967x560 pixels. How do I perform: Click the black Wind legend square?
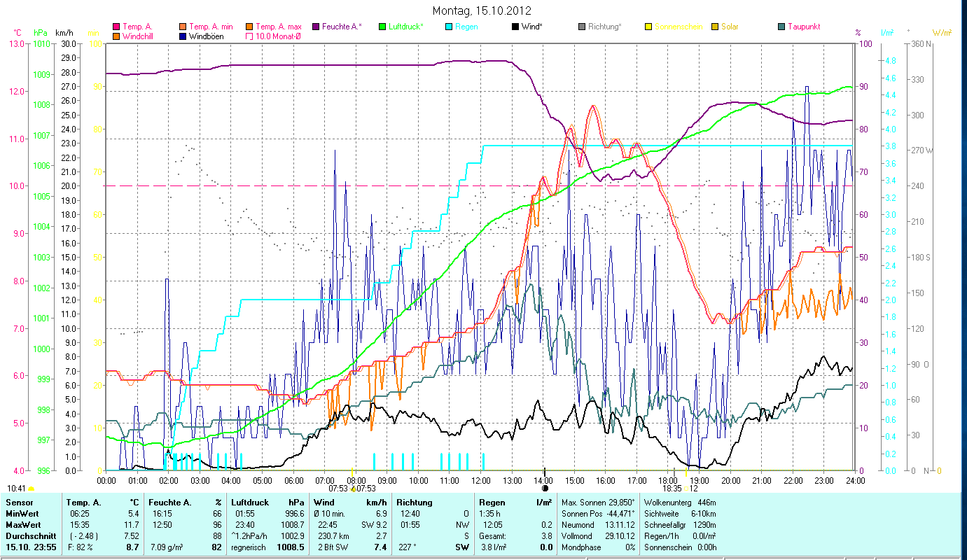pos(515,27)
